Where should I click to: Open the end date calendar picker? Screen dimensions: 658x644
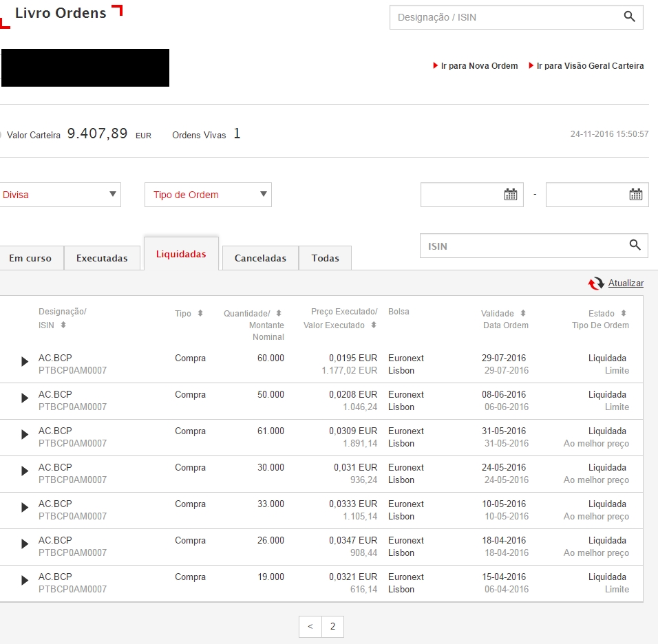pyautogui.click(x=635, y=195)
